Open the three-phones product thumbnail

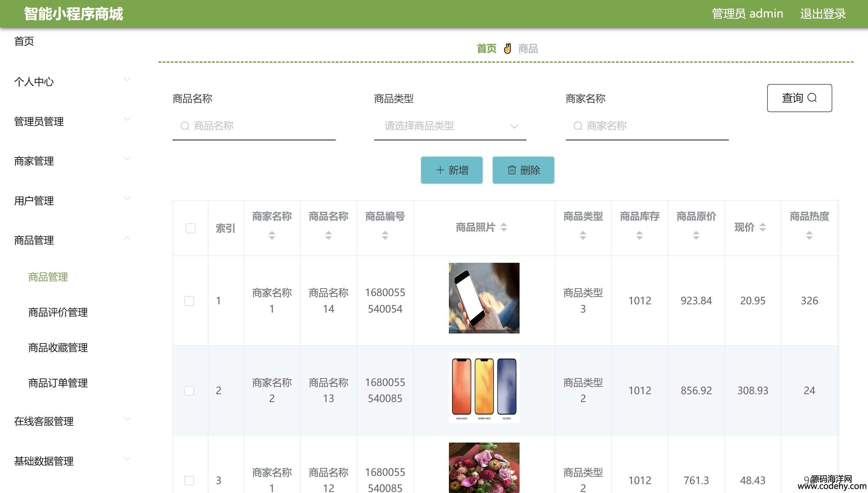(484, 388)
